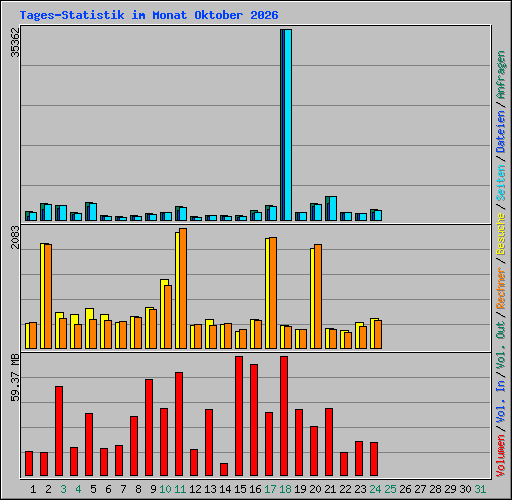
Task: Click the top scale value 35362
Action: [15, 42]
